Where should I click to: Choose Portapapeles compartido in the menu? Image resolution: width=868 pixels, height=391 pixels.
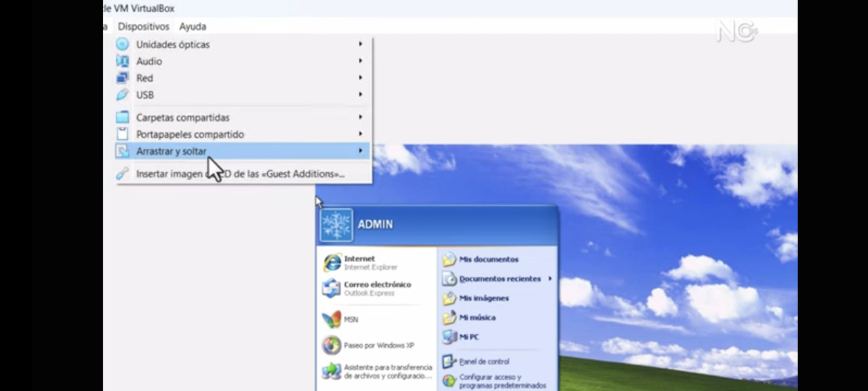(243, 134)
